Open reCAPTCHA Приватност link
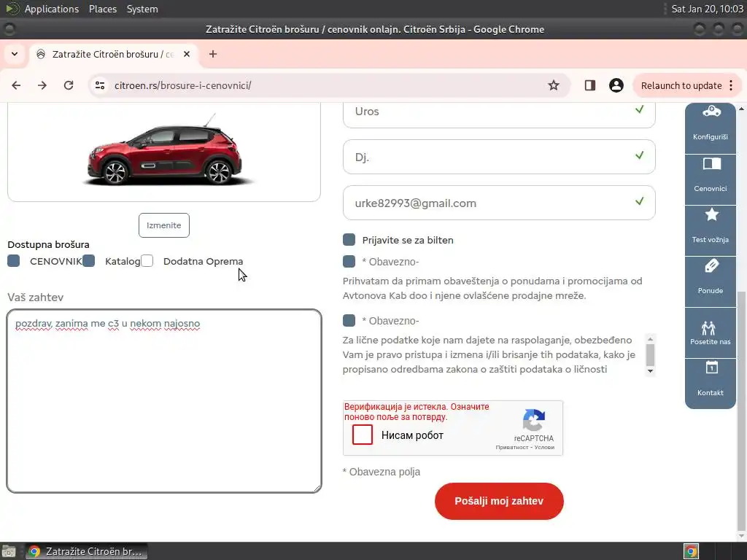This screenshot has height=560, width=747. [511, 448]
